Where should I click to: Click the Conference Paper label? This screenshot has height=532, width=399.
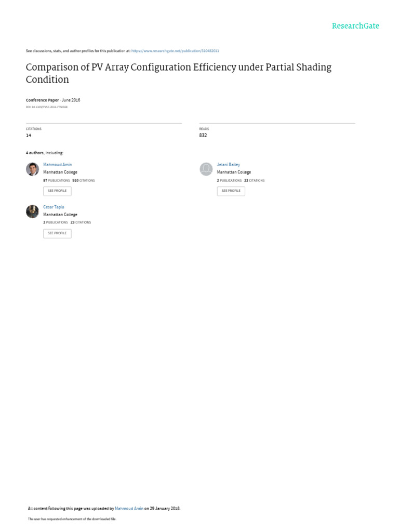pyautogui.click(x=42, y=100)
